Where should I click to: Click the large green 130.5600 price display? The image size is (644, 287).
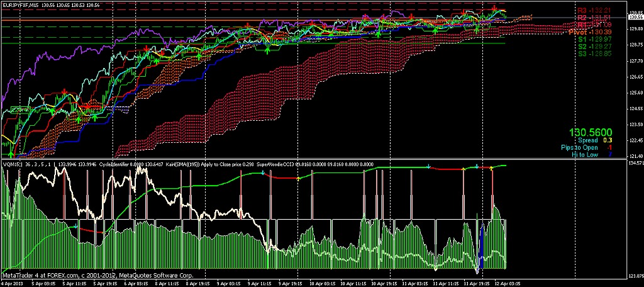point(591,133)
